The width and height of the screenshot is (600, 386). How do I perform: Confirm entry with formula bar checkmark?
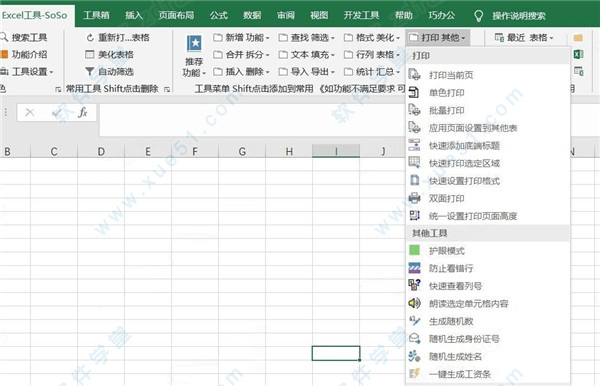[x=57, y=112]
